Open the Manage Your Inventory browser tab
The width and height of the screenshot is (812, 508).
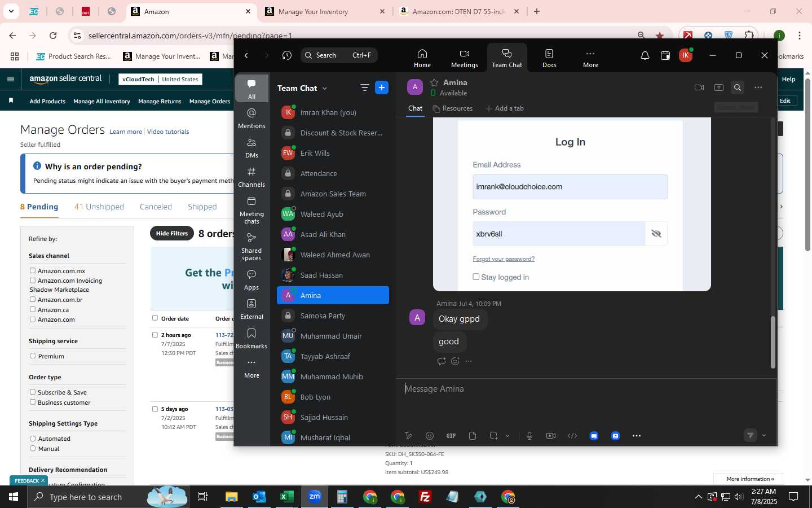click(326, 11)
